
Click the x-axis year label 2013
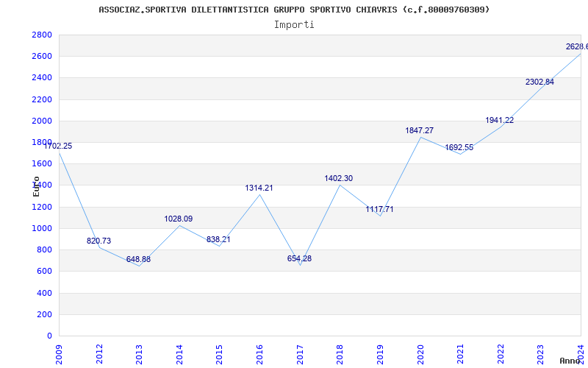click(x=140, y=354)
